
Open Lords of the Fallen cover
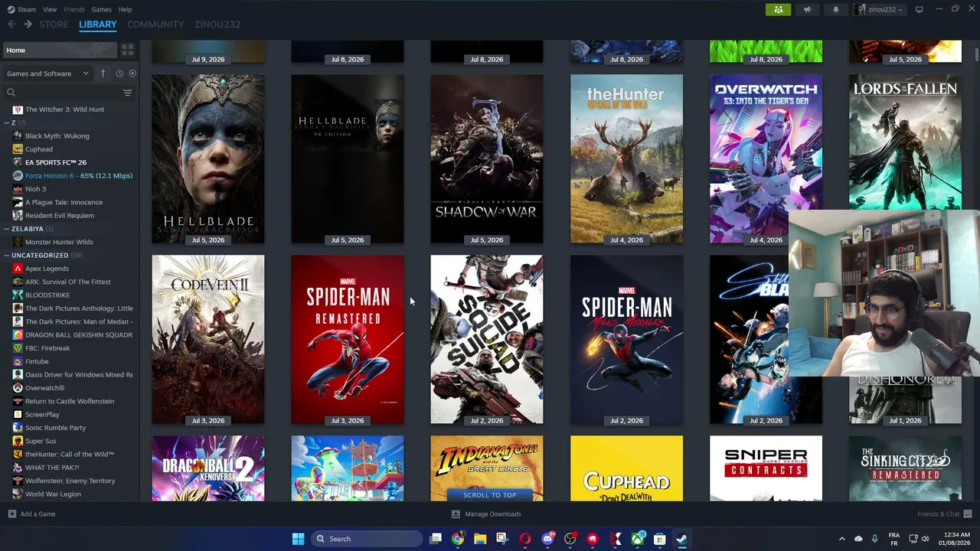coord(905,142)
